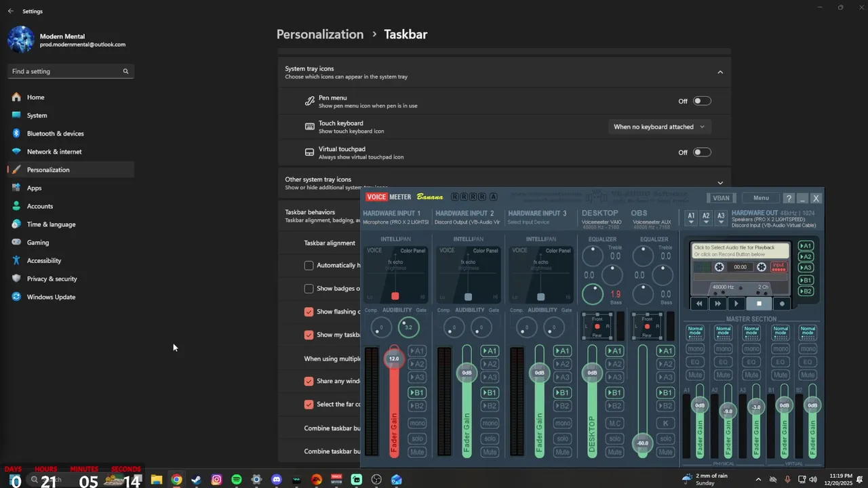868x488 pixels.
Task: Open Windows Update settings
Action: click(71, 297)
